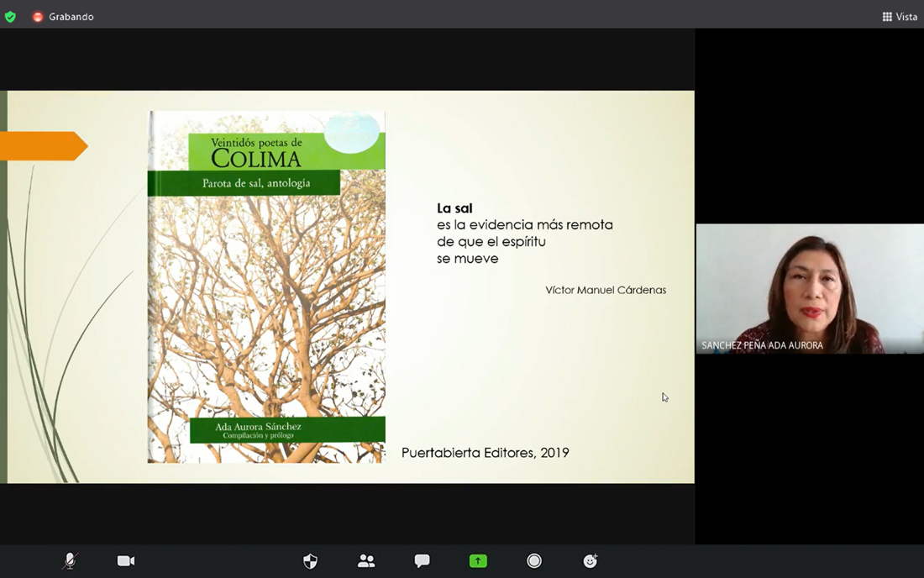
Task: Click the 'Víctor Manuel Cárdenas' author name
Action: coord(606,290)
